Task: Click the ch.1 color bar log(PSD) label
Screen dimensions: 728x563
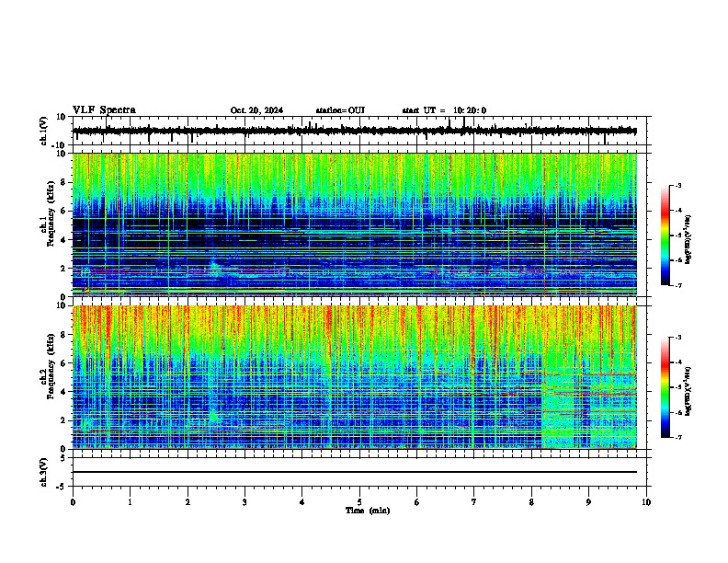Action: tap(688, 239)
